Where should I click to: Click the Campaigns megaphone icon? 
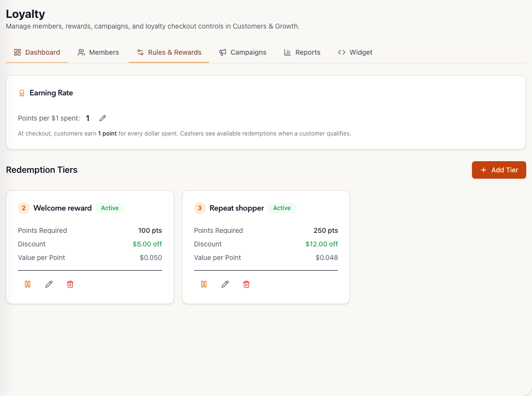tap(223, 52)
